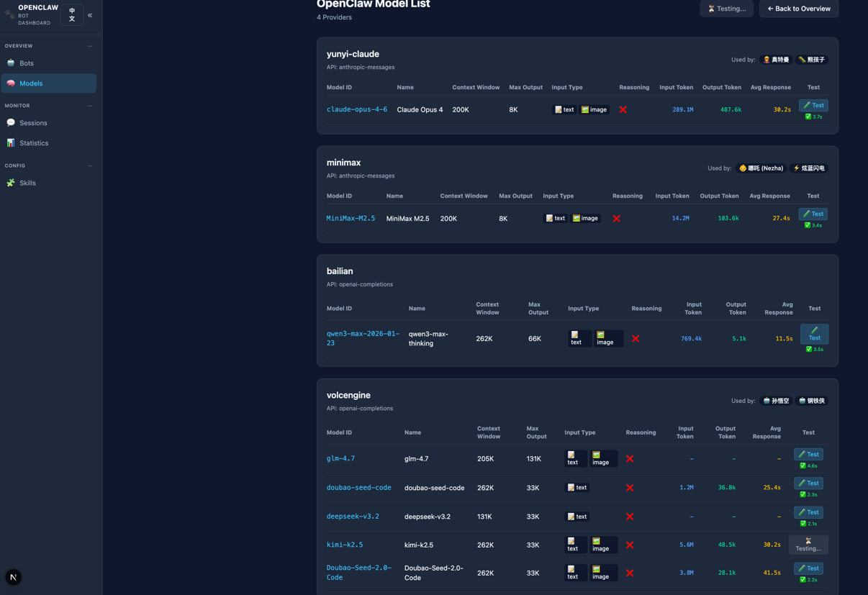Test the MiniMax-M2.5 model
Image resolution: width=868 pixels, height=595 pixels.
[813, 214]
